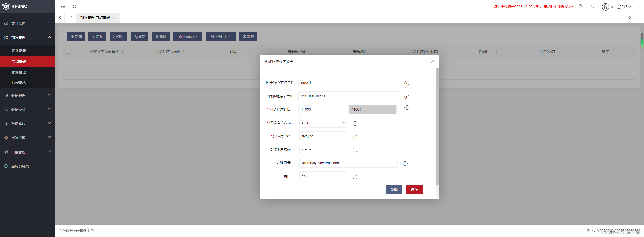Open 服务管理 submenu item

click(x=27, y=72)
